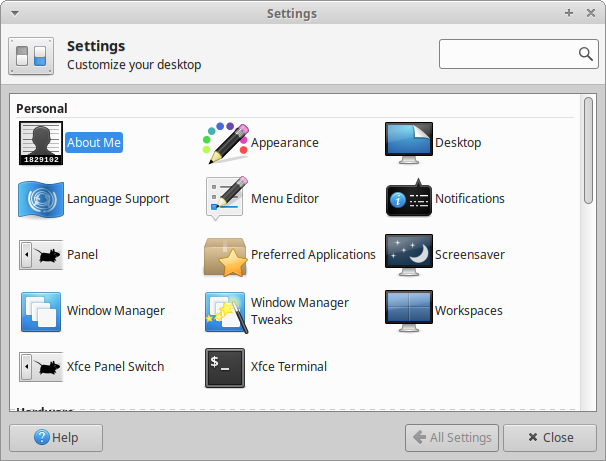Image resolution: width=606 pixels, height=461 pixels.
Task: Open Screensaver settings
Action: click(x=409, y=255)
